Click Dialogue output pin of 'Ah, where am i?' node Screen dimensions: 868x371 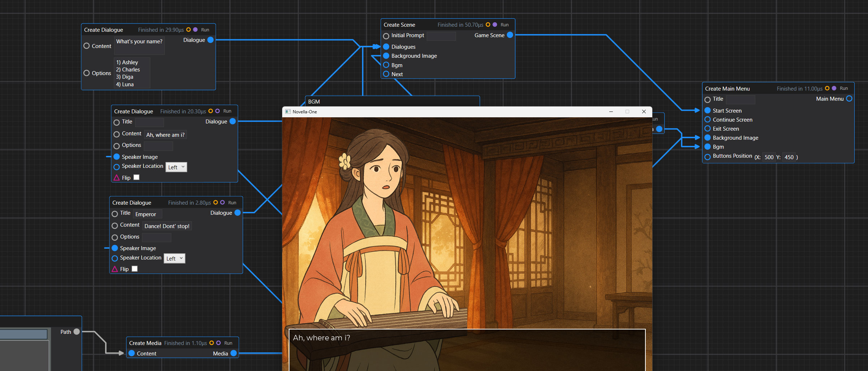tap(233, 121)
